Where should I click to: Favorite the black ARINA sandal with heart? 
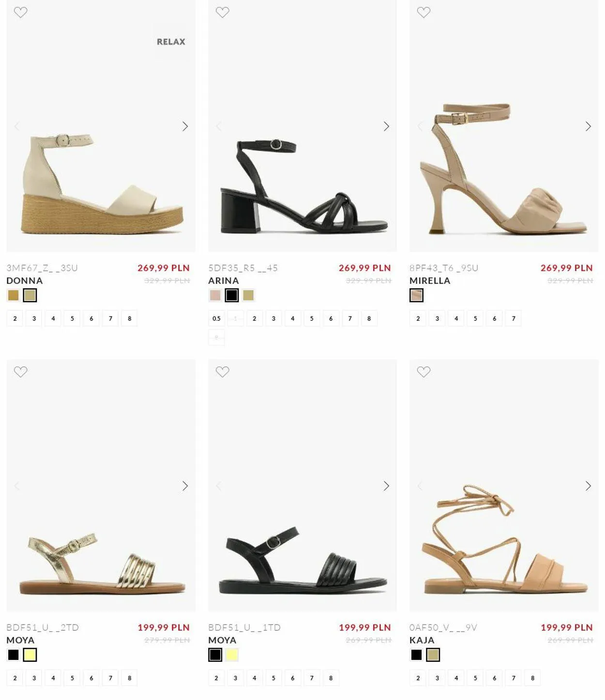pos(222,12)
